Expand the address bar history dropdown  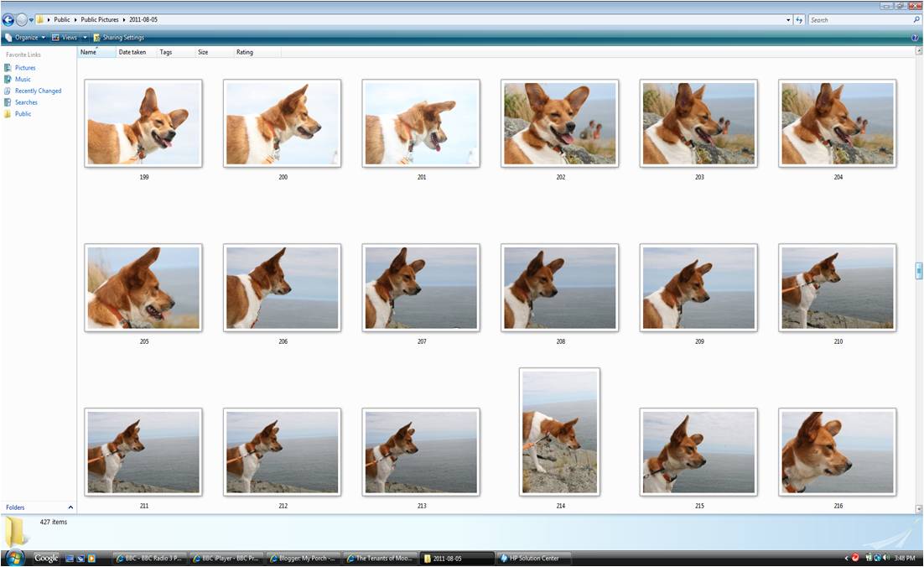(788, 20)
